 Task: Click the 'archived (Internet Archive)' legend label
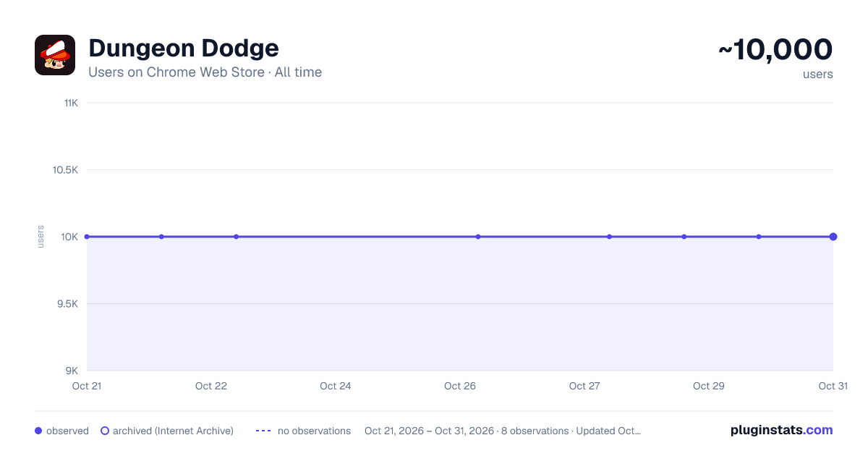pos(173,431)
